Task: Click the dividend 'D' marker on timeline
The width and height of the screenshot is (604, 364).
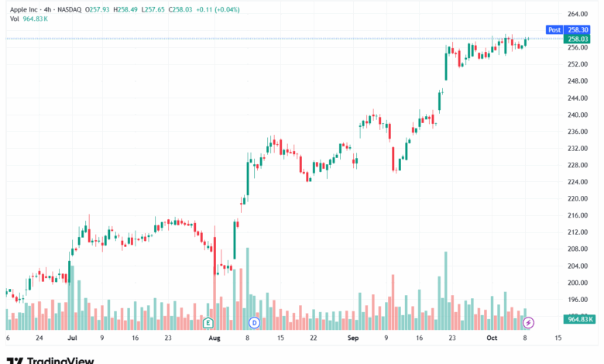Action: pyautogui.click(x=253, y=321)
